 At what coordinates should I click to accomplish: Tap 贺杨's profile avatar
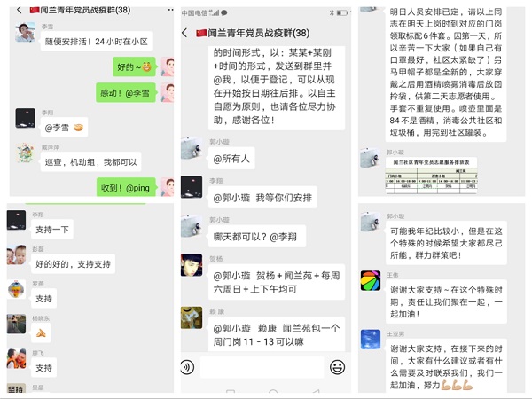point(192,264)
